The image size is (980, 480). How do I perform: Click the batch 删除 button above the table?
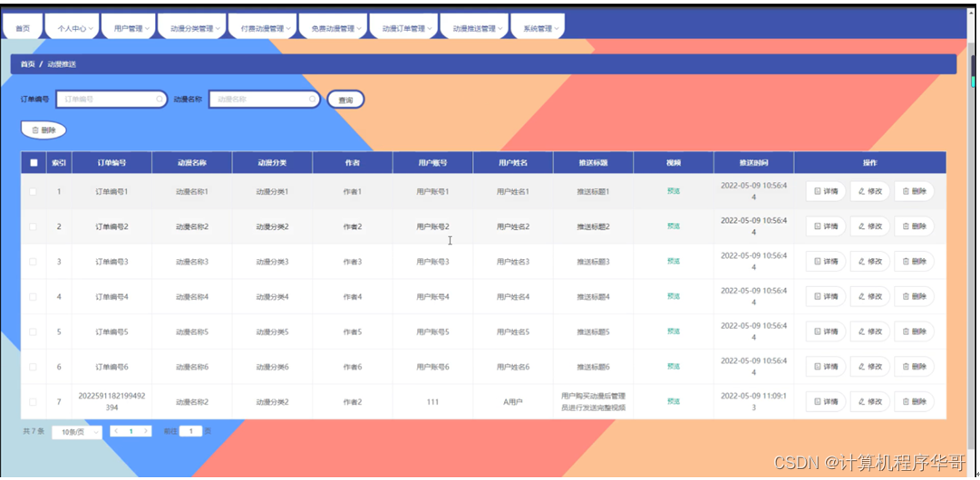pyautogui.click(x=44, y=130)
